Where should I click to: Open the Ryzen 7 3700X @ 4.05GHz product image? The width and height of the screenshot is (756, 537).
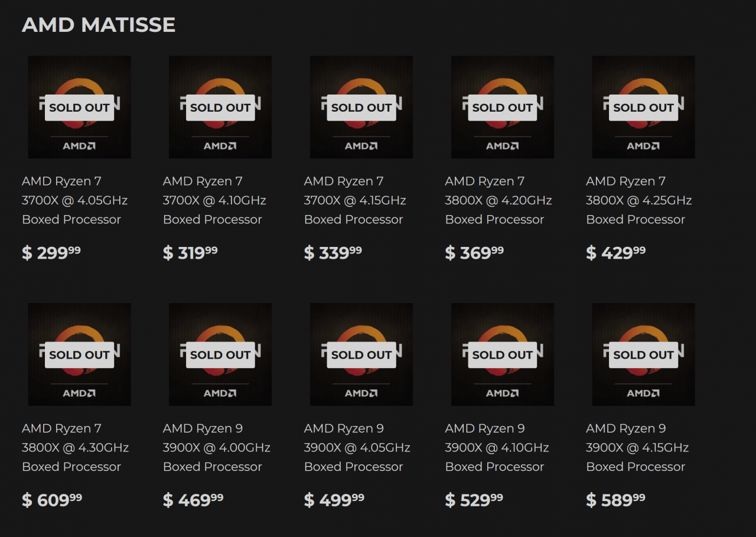coord(79,107)
